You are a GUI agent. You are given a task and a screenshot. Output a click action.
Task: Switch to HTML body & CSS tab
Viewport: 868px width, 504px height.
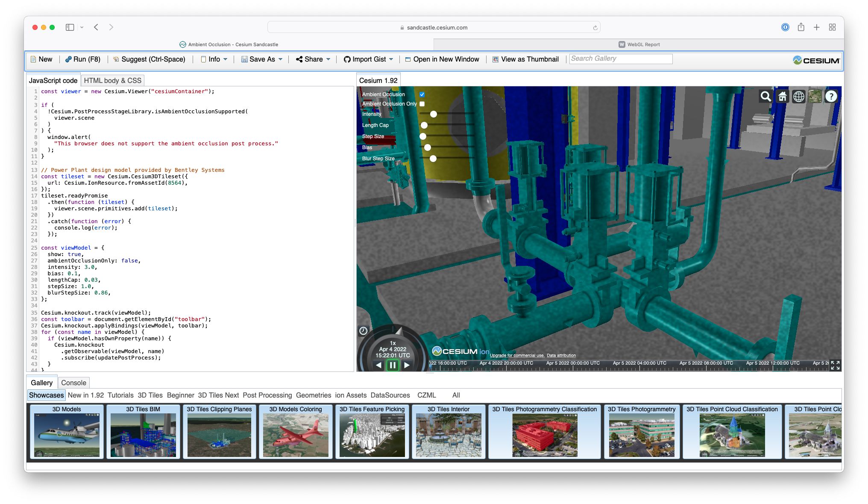[x=112, y=80]
